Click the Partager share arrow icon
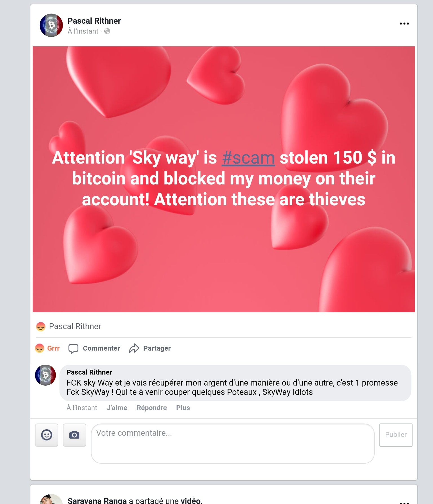Image resolution: width=433 pixels, height=504 pixels. (x=134, y=349)
